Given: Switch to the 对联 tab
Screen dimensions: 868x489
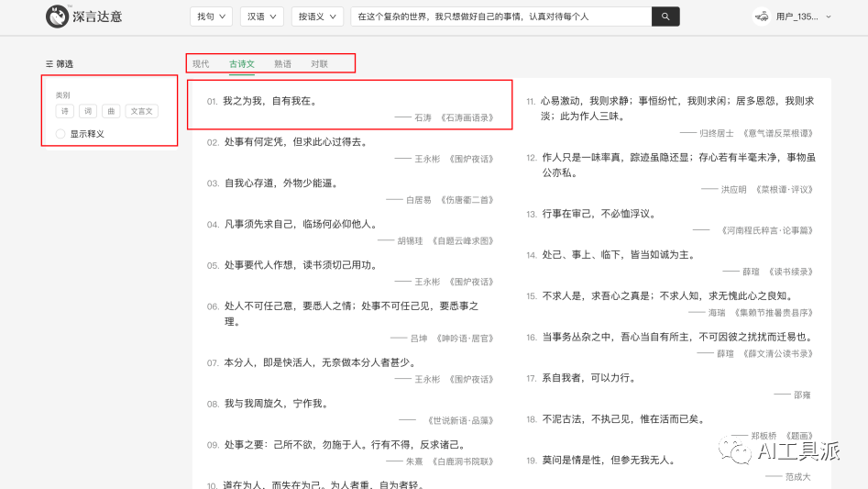Looking at the screenshot, I should [x=319, y=64].
